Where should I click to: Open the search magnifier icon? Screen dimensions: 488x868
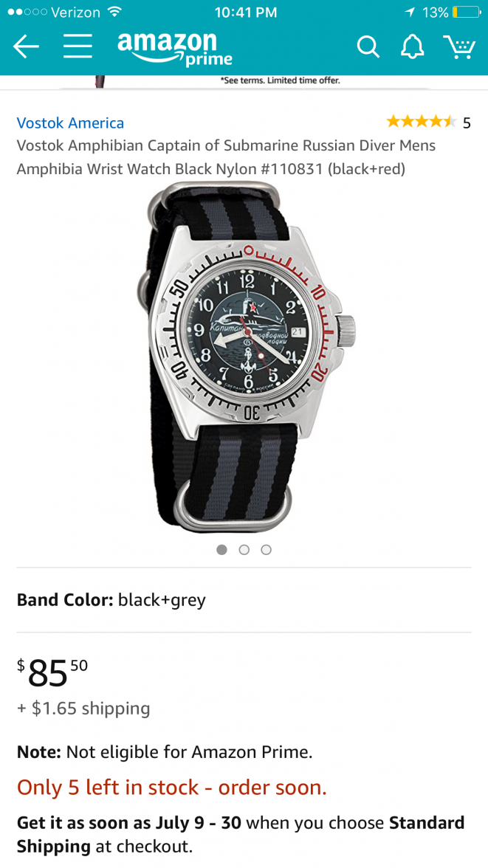click(368, 47)
